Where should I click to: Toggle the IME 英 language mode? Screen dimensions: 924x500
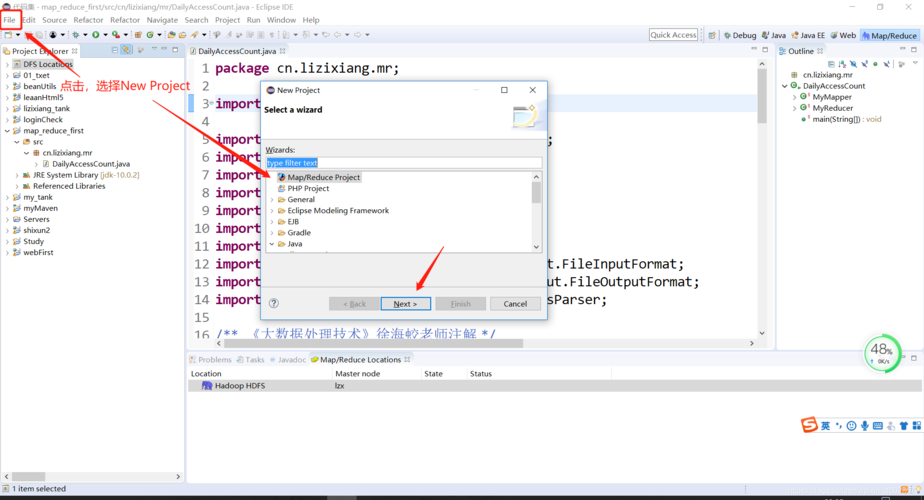[x=826, y=426]
